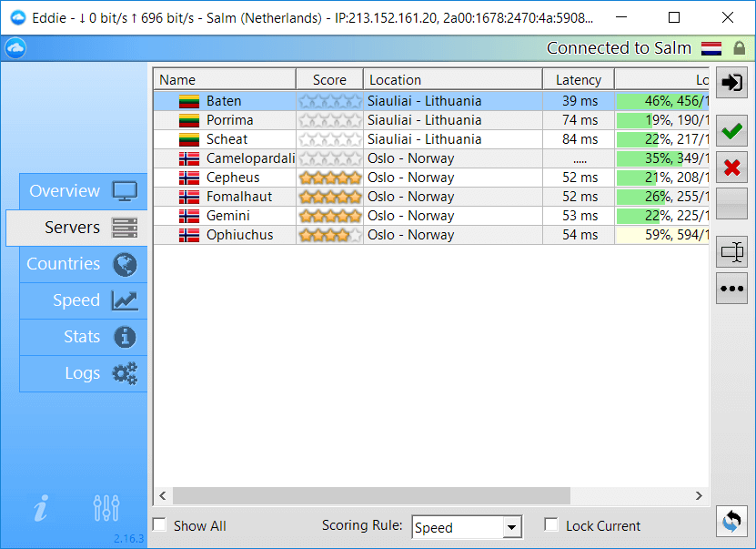Click the star rating of Fomalhaut
Screen dimensions: 756x549
[330, 197]
